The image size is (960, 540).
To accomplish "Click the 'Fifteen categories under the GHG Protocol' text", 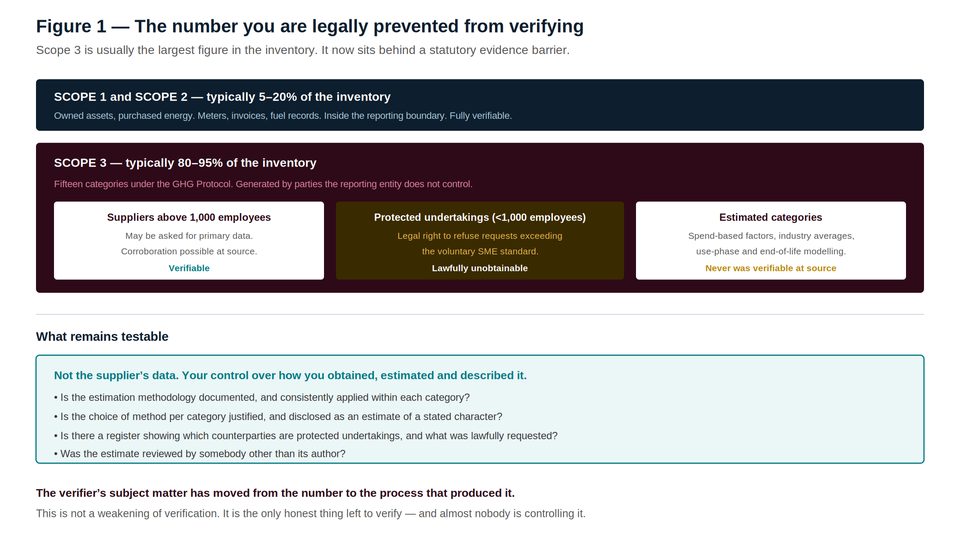I will click(263, 184).
